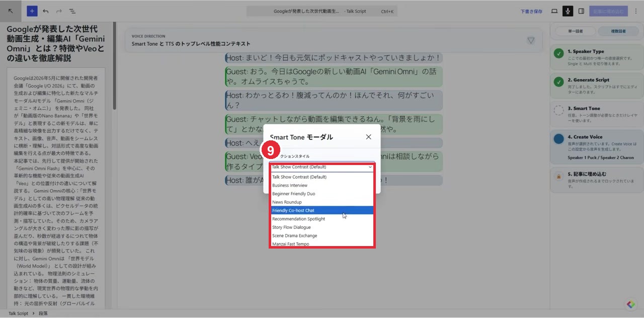Viewport: 644px width, 318px height.
Task: Close the Smart Tone modal with X
Action: coord(368,137)
